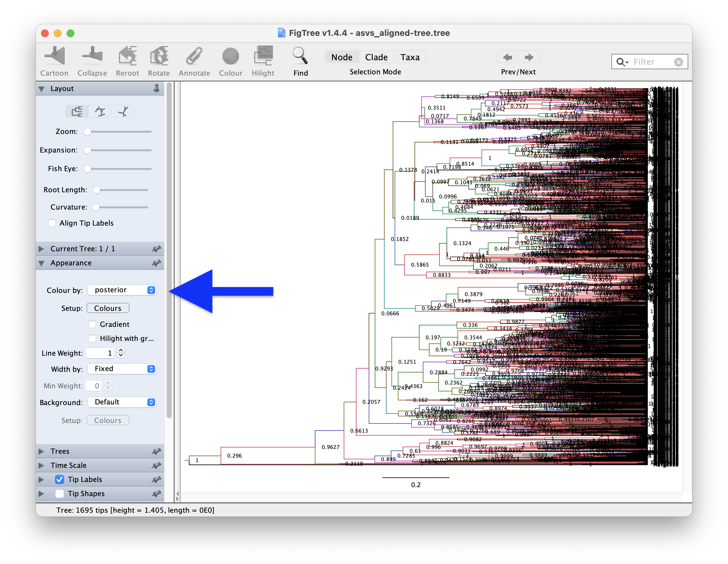Switch selection mode to Taxa
Image resolution: width=728 pixels, height=564 pixels.
410,57
